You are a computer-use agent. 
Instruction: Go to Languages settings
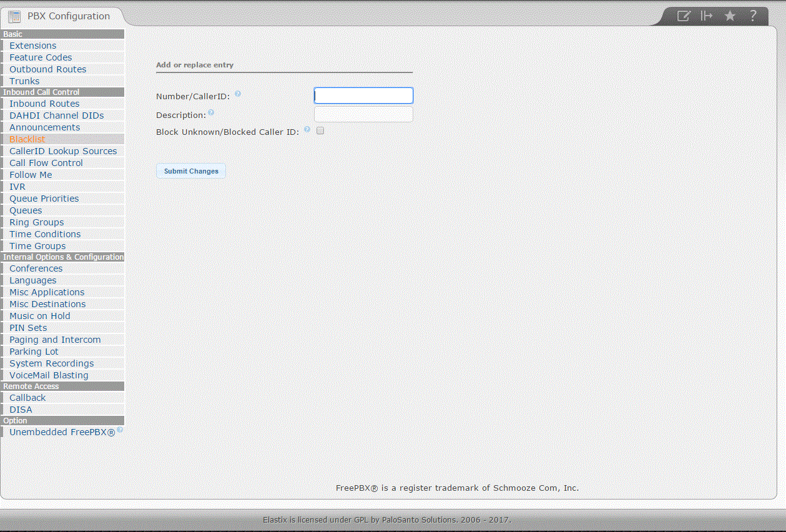click(x=33, y=280)
